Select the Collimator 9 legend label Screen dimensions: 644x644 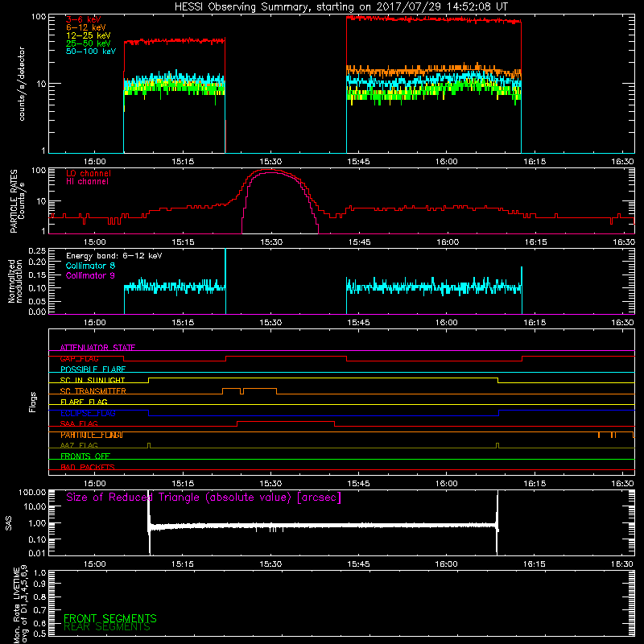click(90, 275)
